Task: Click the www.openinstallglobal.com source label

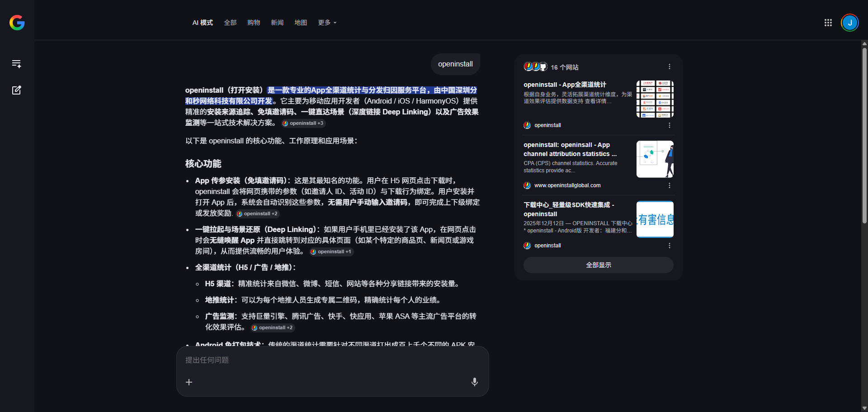Action: (x=567, y=185)
